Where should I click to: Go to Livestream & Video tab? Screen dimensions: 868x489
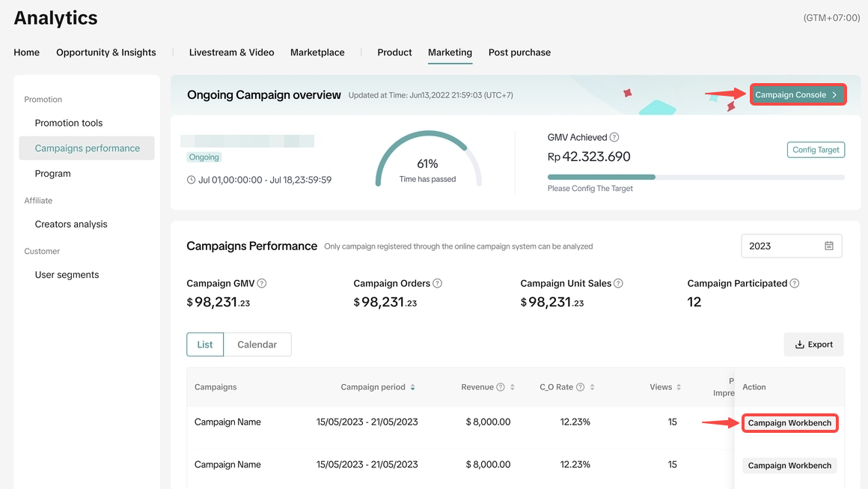coord(231,52)
